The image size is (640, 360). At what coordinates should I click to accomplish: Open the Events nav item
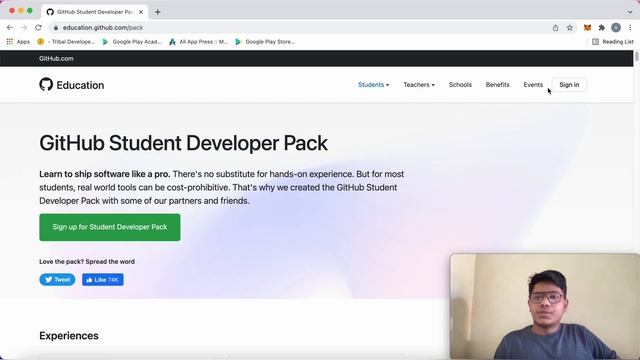click(533, 84)
